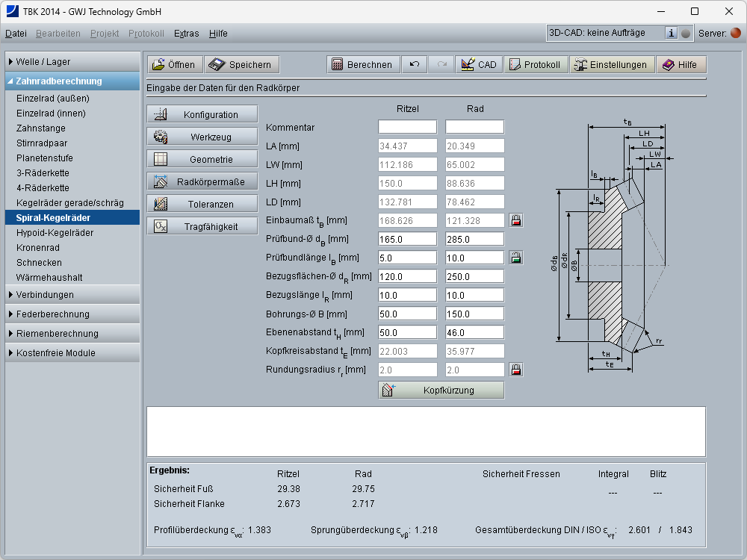Toggle lock next to Rundungsradius
This screenshot has height=560, width=747.
516,370
